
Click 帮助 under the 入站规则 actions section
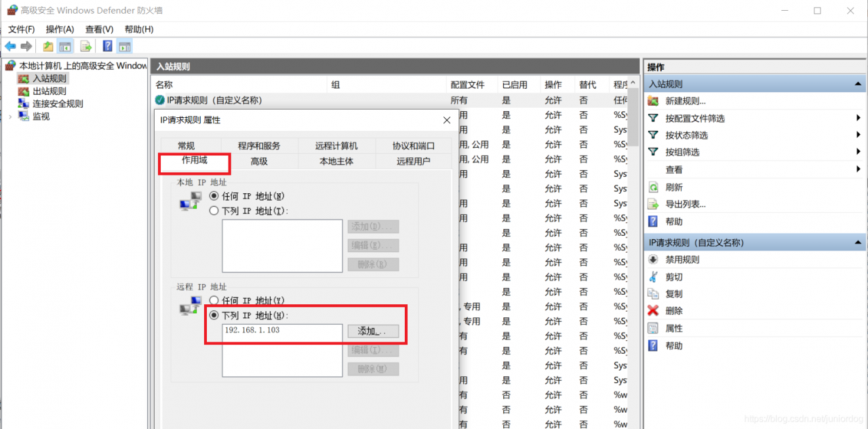coord(674,222)
